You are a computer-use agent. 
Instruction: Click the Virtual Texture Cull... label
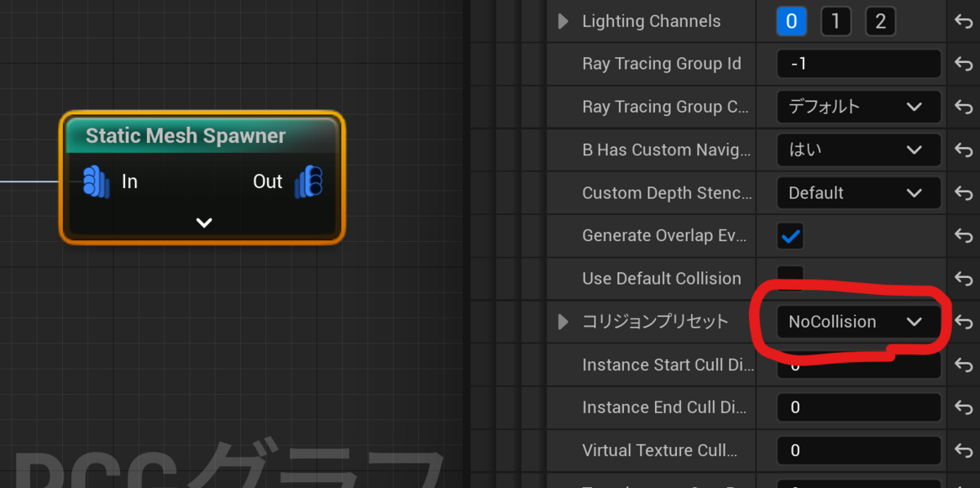pos(660,450)
